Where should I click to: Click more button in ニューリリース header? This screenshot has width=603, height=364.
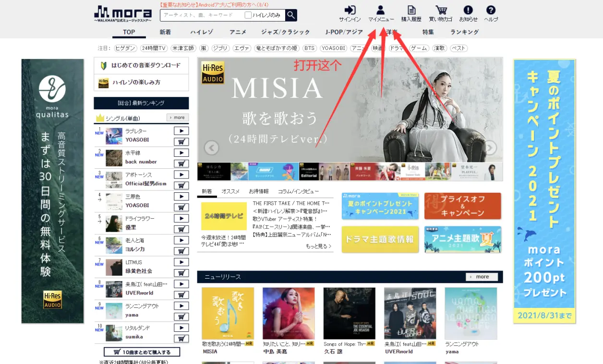click(482, 277)
